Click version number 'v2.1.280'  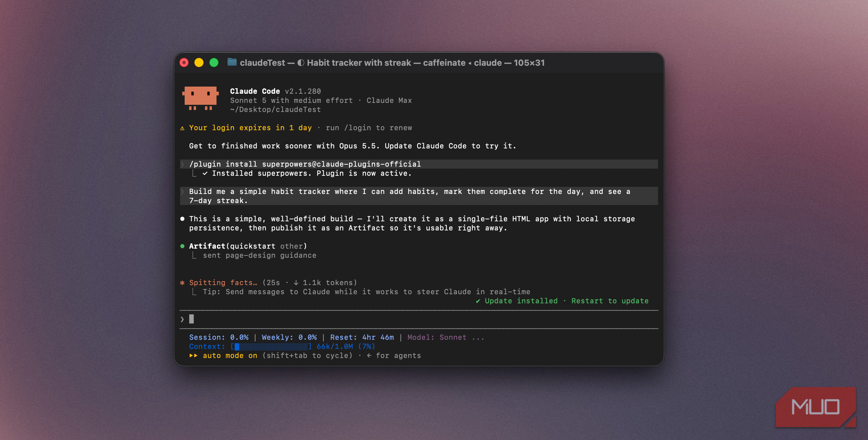pyautogui.click(x=303, y=91)
